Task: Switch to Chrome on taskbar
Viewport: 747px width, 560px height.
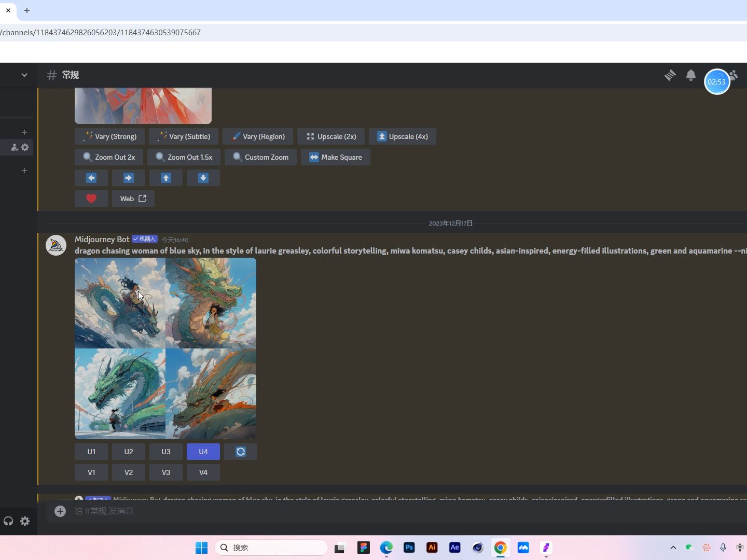Action: coord(501,548)
